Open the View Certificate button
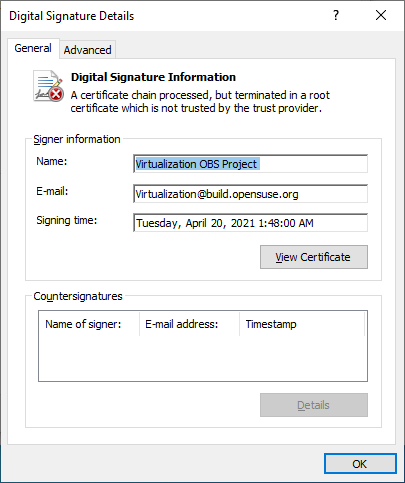The height and width of the screenshot is (483, 405). coord(314,257)
